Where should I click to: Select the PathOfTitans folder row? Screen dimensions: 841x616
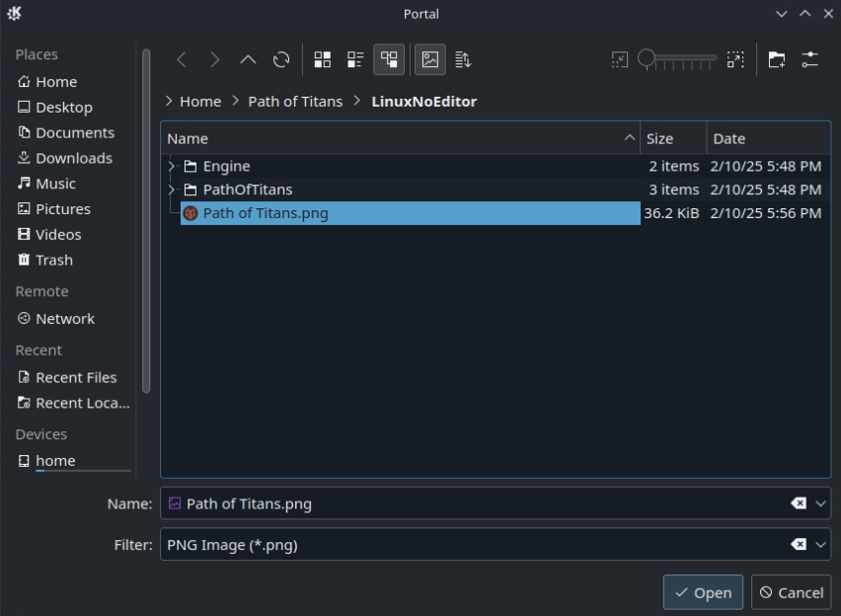pyautogui.click(x=411, y=190)
